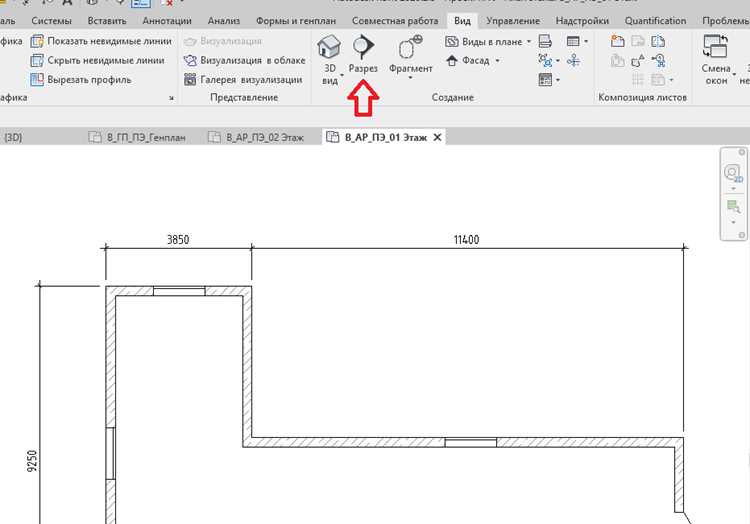Open the Фасад dropdown arrow
Viewport: 750px width, 524px height.
click(497, 61)
